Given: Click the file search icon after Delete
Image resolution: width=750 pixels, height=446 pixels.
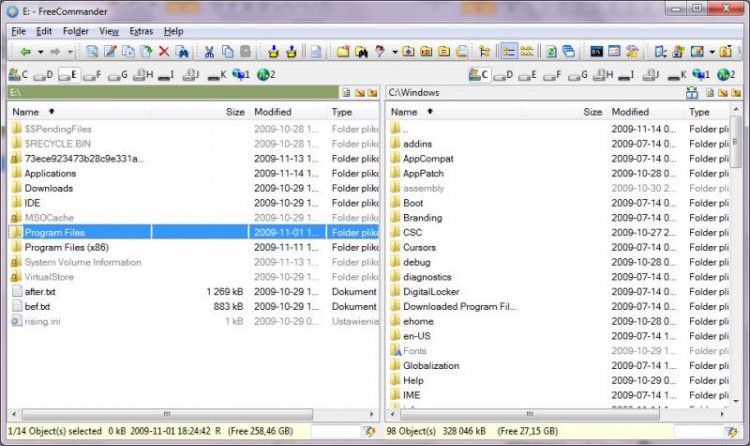Looking at the screenshot, I should [182, 51].
